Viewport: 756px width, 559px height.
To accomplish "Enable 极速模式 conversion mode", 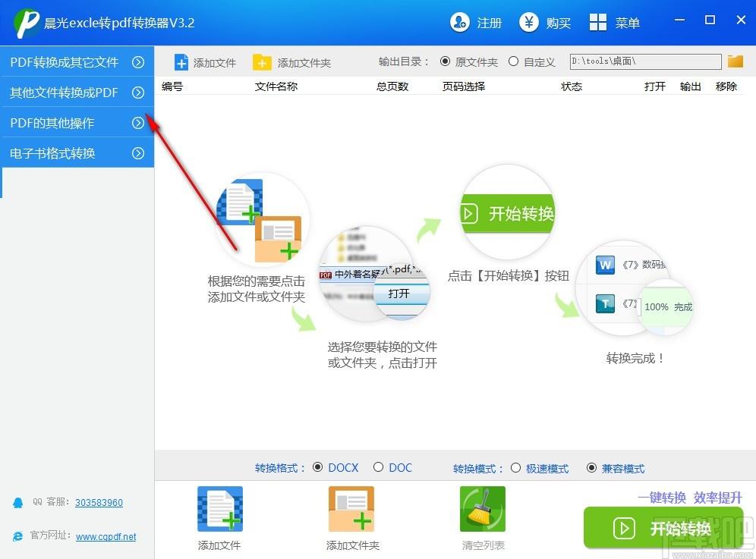I will [515, 467].
